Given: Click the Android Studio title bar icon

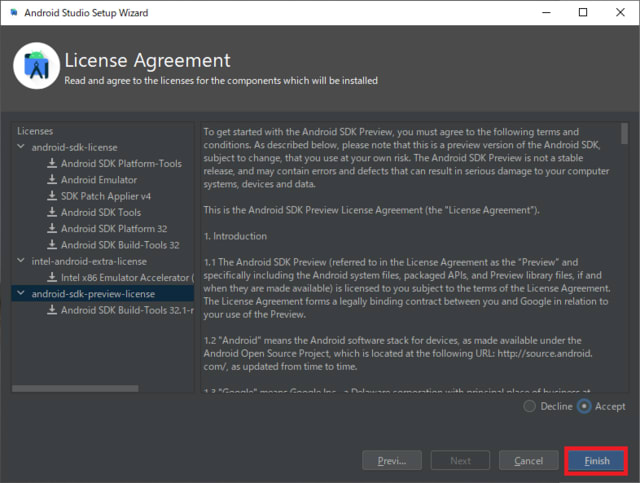Looking at the screenshot, I should click(13, 13).
